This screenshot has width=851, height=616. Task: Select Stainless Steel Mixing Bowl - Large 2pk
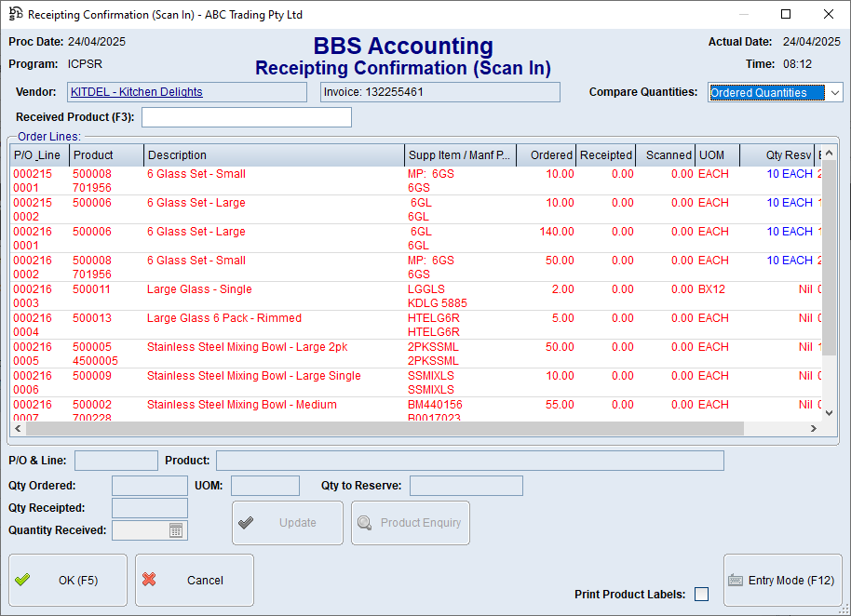416,354
